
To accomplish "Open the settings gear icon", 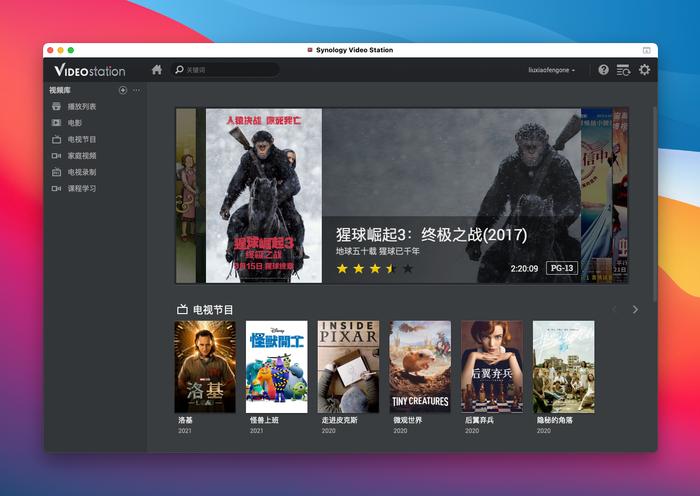I will (x=644, y=70).
